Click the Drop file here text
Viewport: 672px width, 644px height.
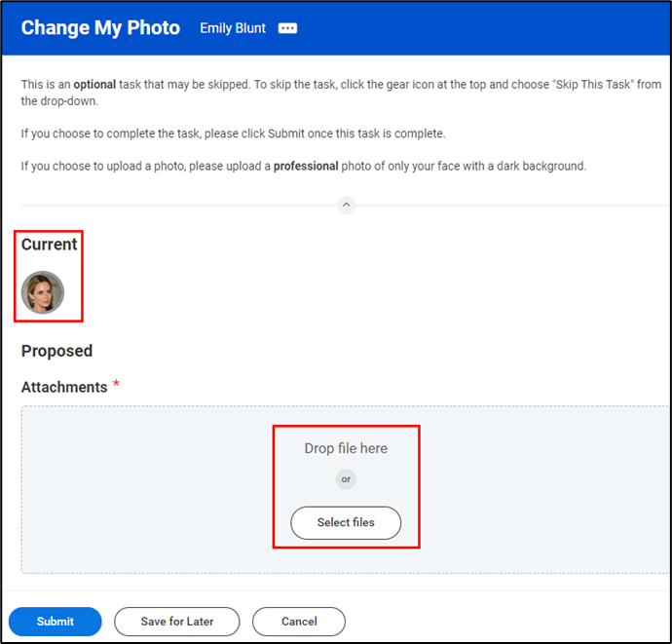click(x=346, y=448)
